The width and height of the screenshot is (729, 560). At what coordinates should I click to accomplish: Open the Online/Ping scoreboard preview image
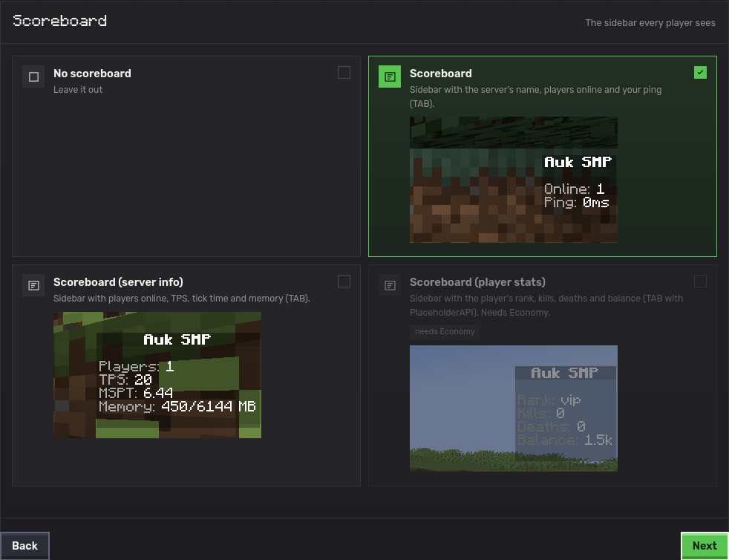click(x=514, y=180)
